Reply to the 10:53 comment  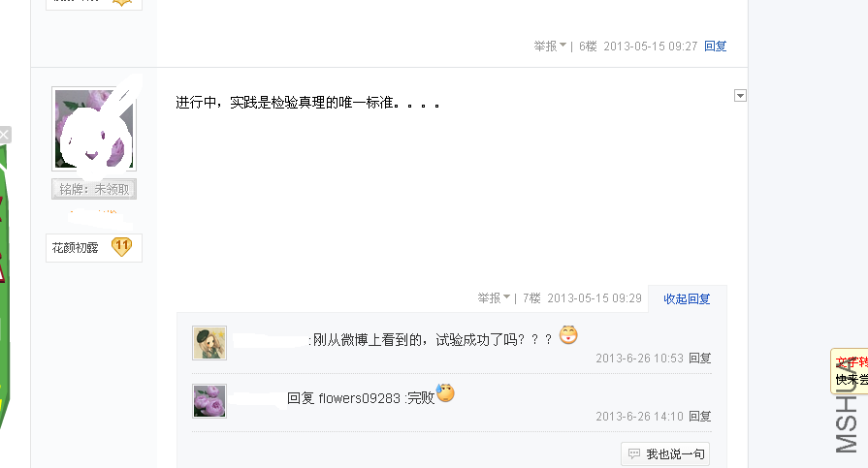[699, 358]
